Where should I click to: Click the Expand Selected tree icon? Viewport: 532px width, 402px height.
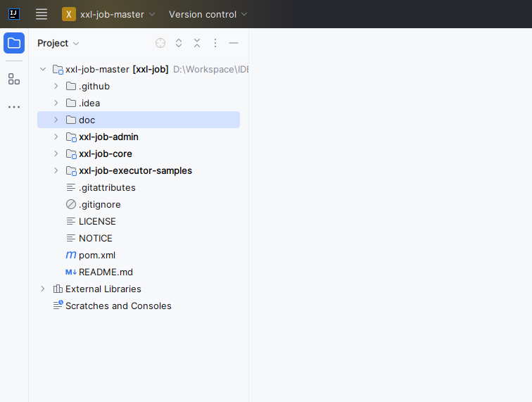point(179,43)
